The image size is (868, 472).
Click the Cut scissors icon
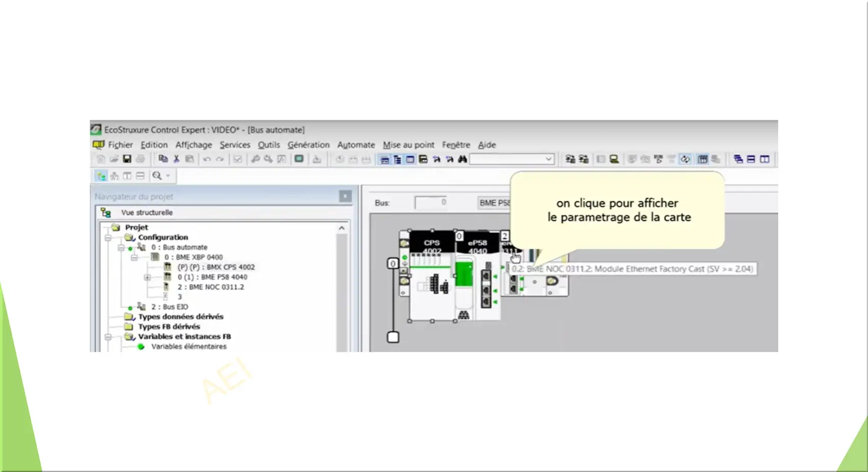coord(177,159)
